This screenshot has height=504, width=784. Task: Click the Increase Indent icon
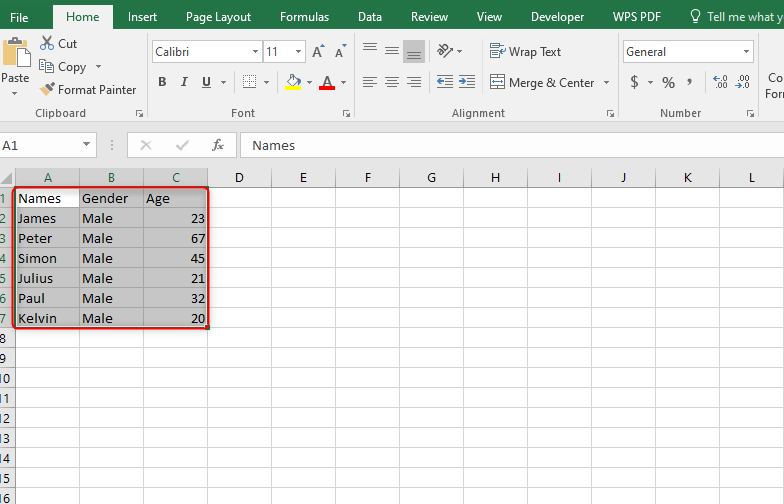pos(466,82)
